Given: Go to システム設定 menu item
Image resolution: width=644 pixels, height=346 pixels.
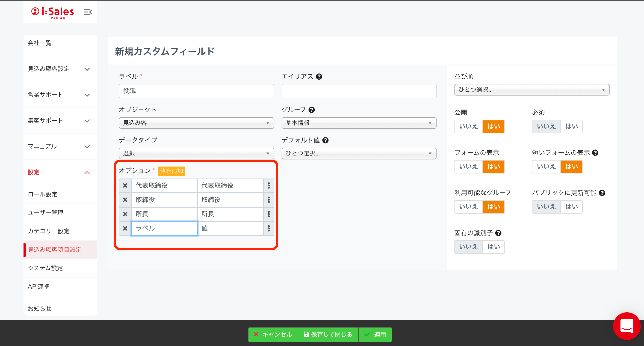Looking at the screenshot, I should pyautogui.click(x=45, y=268).
